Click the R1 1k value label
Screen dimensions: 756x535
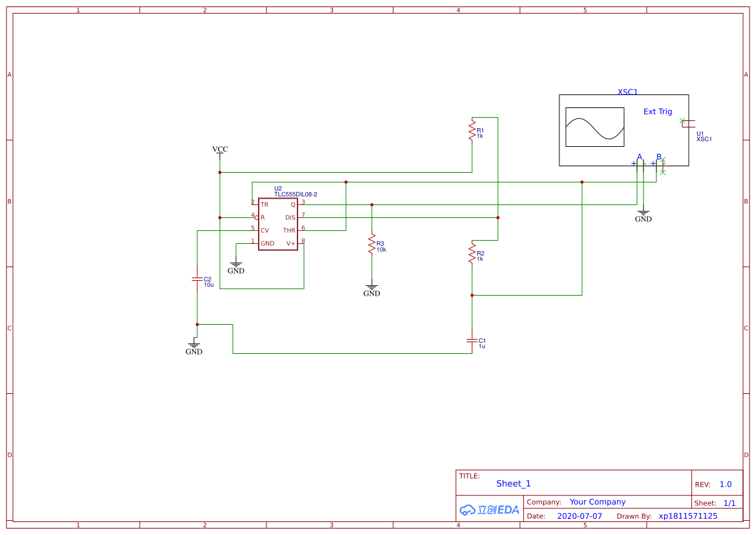[480, 136]
